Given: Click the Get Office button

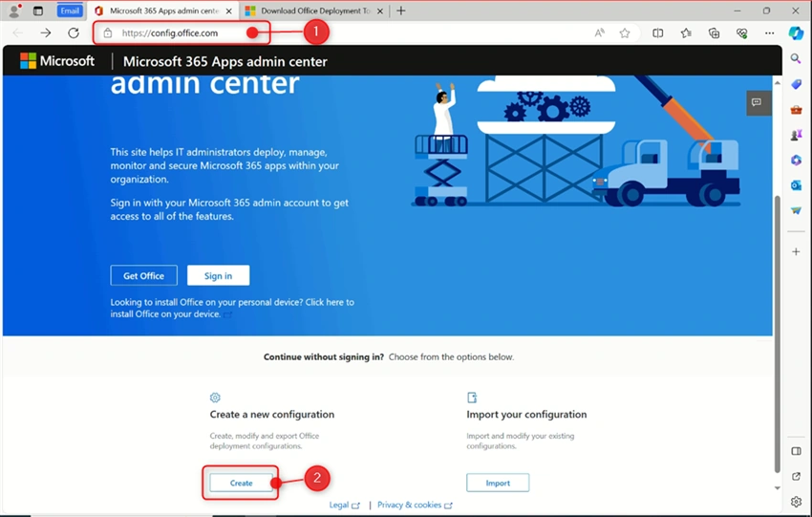Looking at the screenshot, I should click(143, 275).
